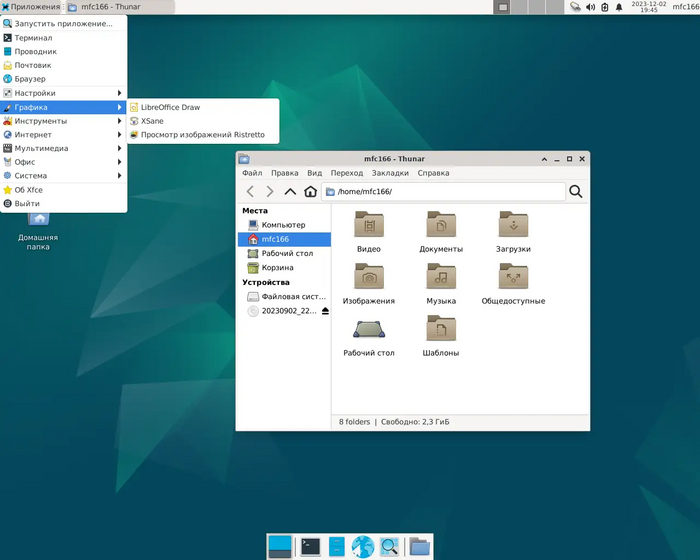700x560 pixels.
Task: Open the Файл menu in Thunar
Action: pos(252,173)
